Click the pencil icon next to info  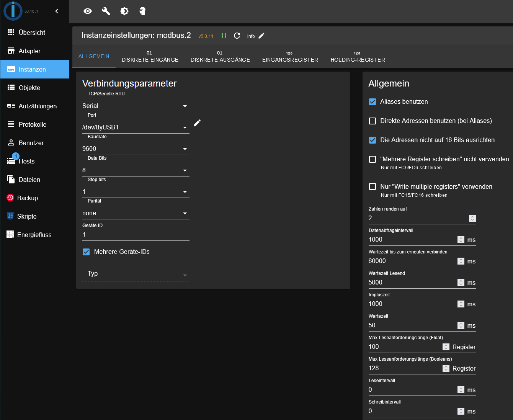[261, 36]
